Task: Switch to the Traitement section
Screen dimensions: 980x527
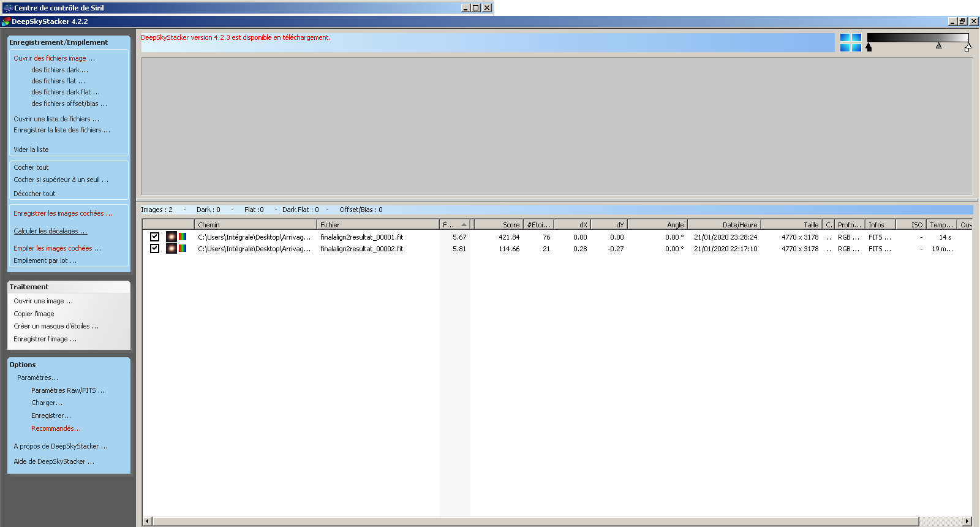Action: click(29, 287)
